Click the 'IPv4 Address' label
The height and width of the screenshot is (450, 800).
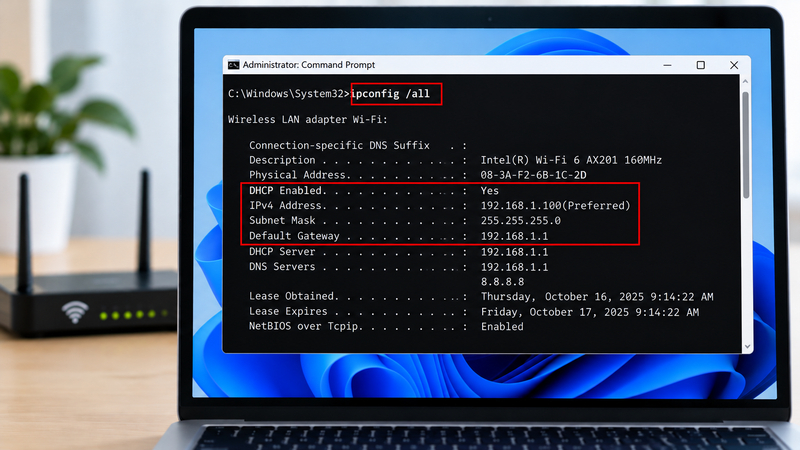click(285, 206)
